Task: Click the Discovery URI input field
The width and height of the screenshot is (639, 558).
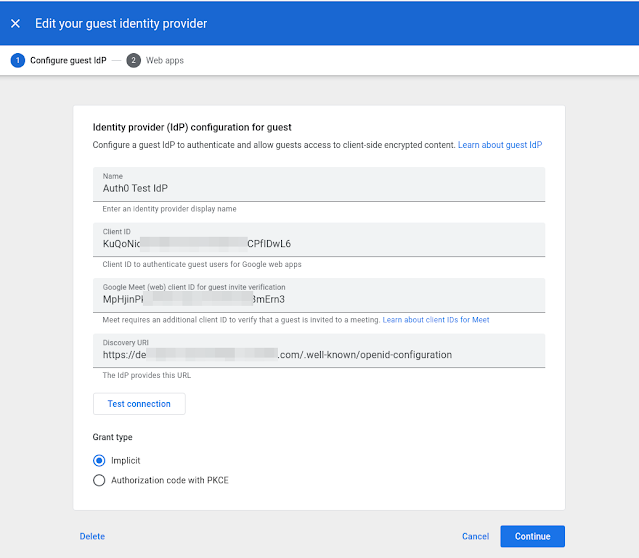Action: pyautogui.click(x=318, y=354)
